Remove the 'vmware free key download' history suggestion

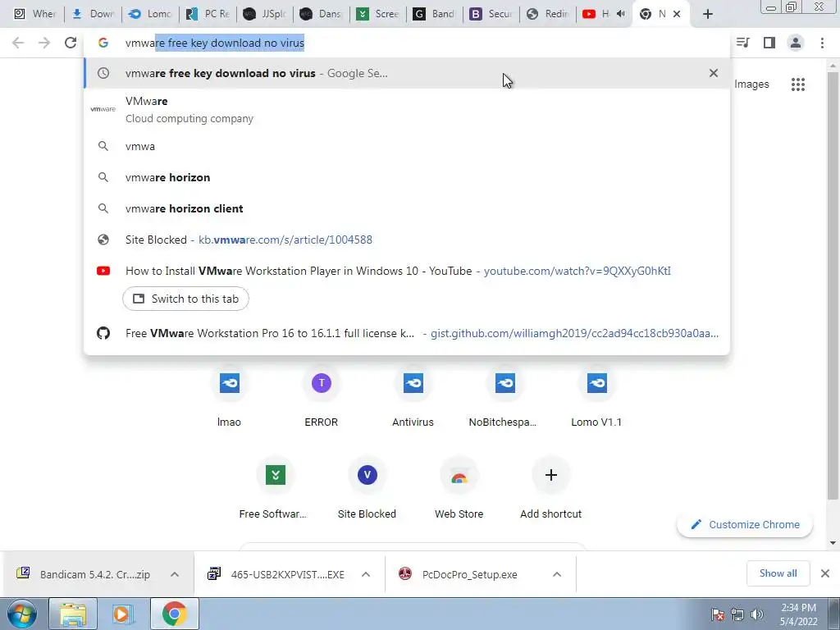pyautogui.click(x=713, y=73)
